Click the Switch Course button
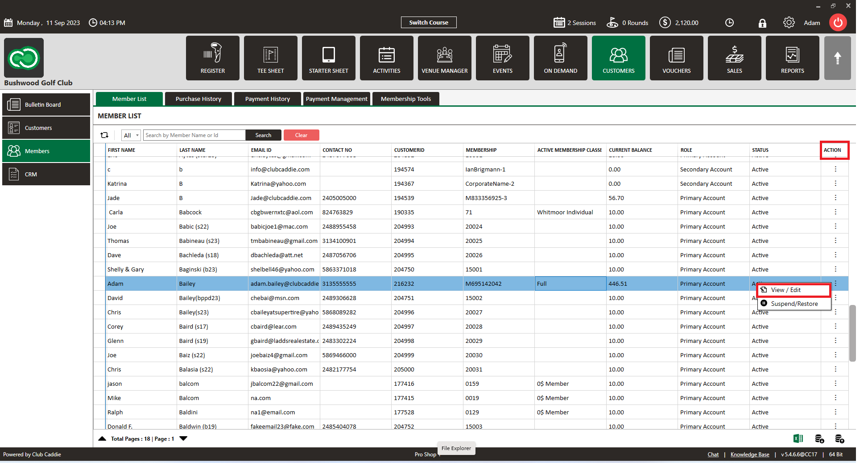The height and width of the screenshot is (463, 868). pyautogui.click(x=429, y=22)
